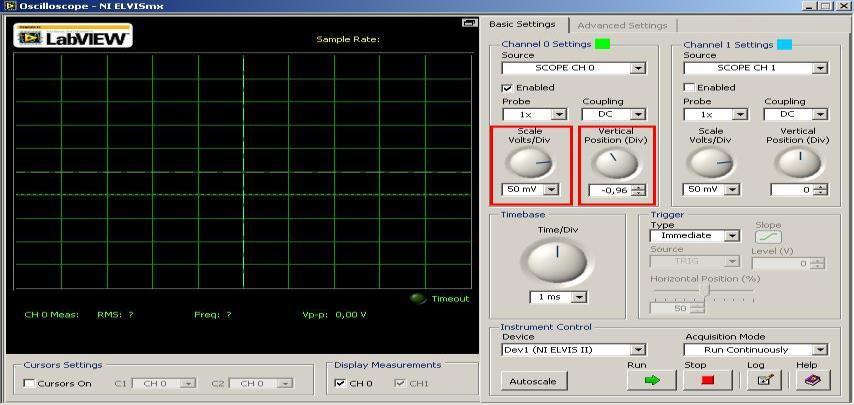Viewport: 854px width, 405px height.
Task: Click Channel 1 Vertical Position knob
Action: (798, 162)
